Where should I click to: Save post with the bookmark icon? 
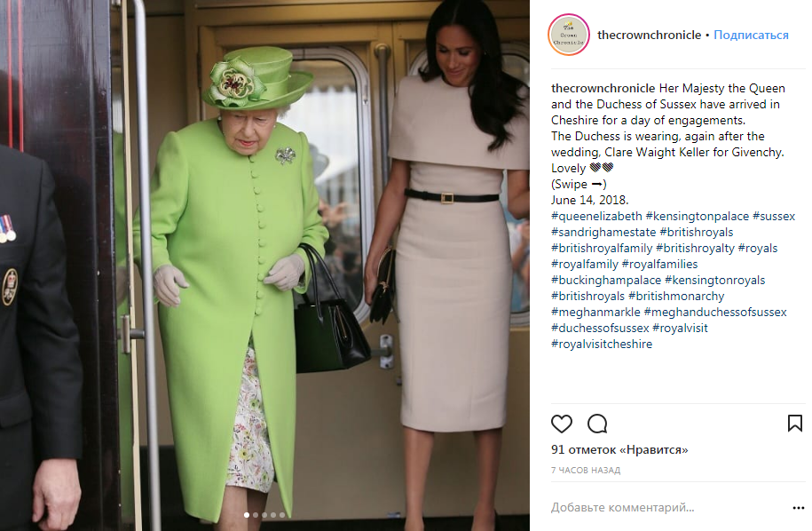pos(794,424)
